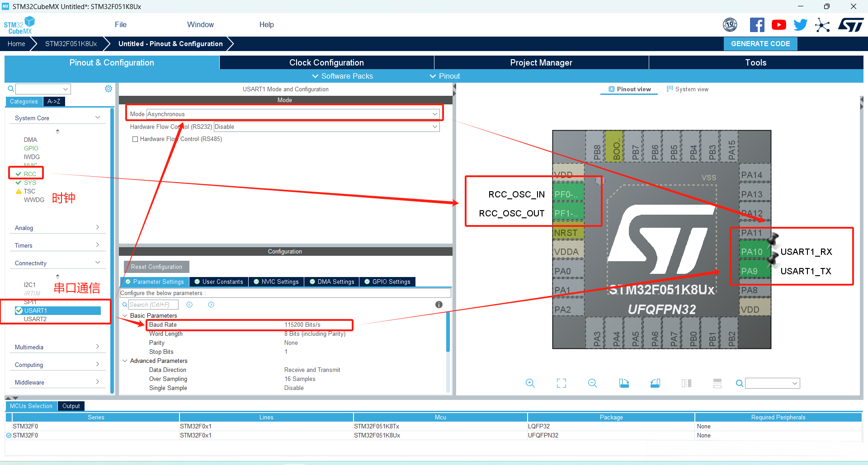
Task: Fit the chip pinout to view
Action: pyautogui.click(x=561, y=383)
